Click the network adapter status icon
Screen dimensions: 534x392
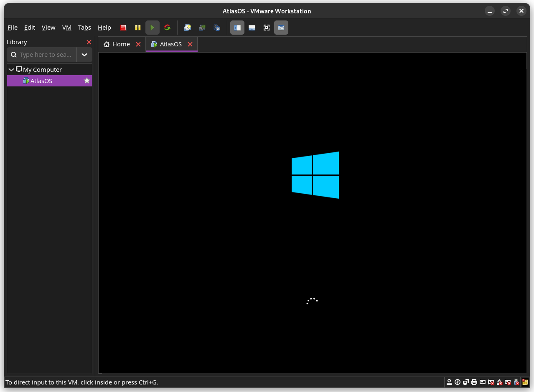(x=466, y=382)
